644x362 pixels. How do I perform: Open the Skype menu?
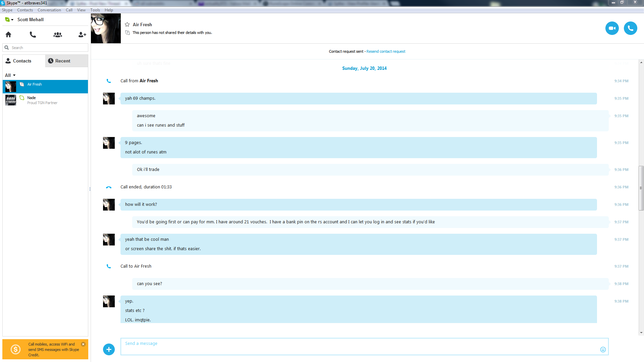(7, 10)
